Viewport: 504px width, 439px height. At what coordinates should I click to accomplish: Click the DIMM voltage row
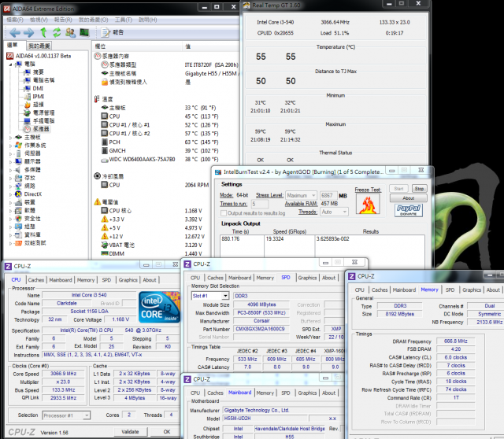click(153, 253)
